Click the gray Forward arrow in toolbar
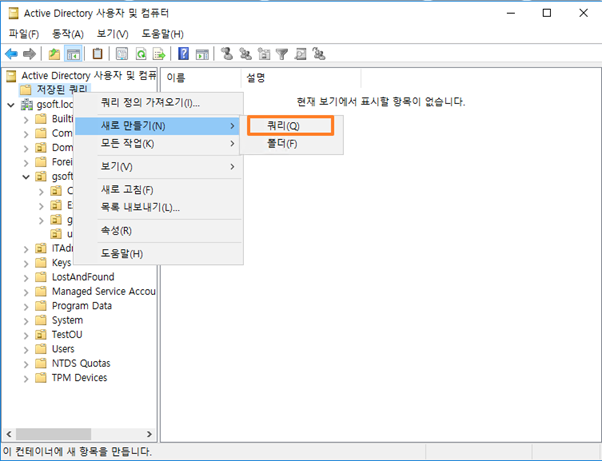The height and width of the screenshot is (461, 602). click(30, 54)
